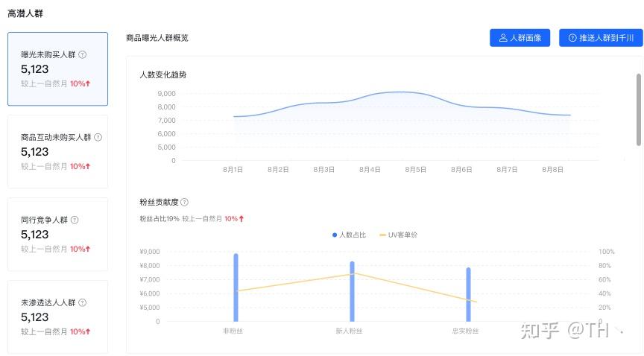Open the 未渗透达人人群 card
This screenshot has height=356, width=644.
58,317
